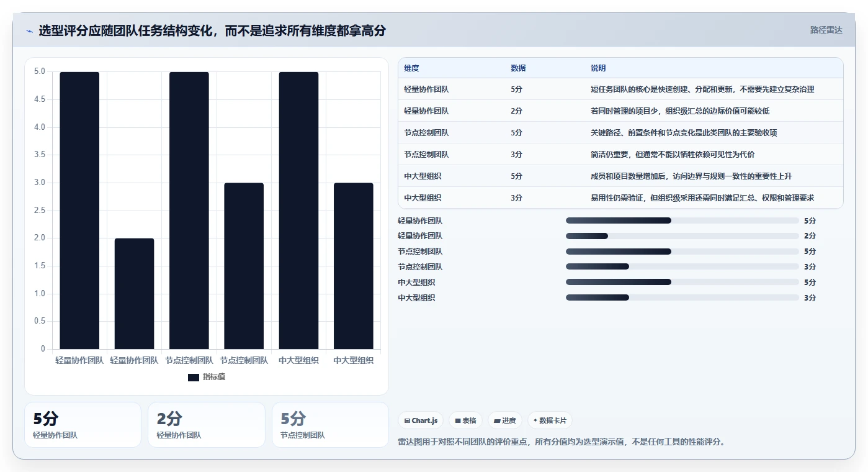The image size is (868, 472).
Task: Click the 指标值 legend label
Action: coord(214,377)
